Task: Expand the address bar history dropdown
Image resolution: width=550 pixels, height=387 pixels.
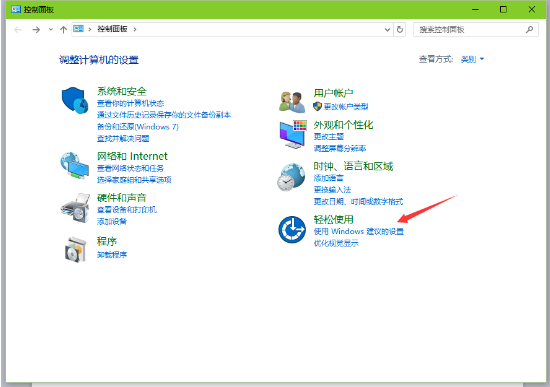Action: click(x=387, y=29)
